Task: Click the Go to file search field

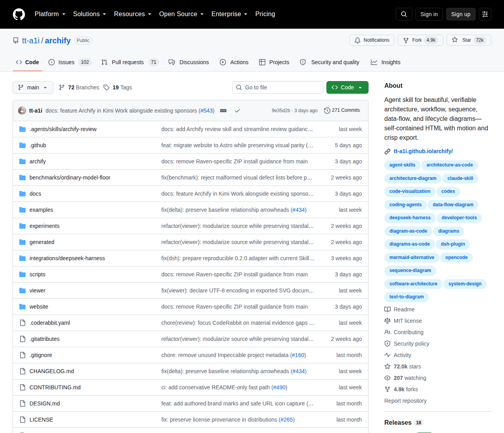Action: (278, 87)
